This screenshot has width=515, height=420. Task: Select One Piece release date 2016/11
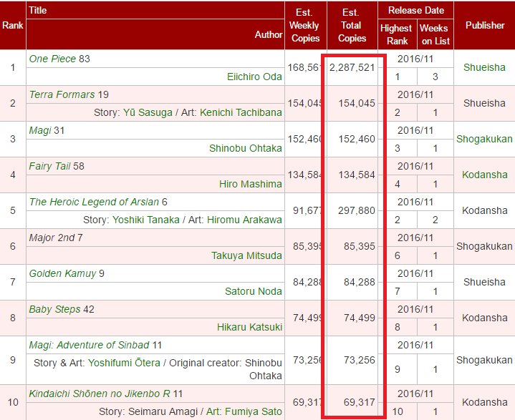415,59
